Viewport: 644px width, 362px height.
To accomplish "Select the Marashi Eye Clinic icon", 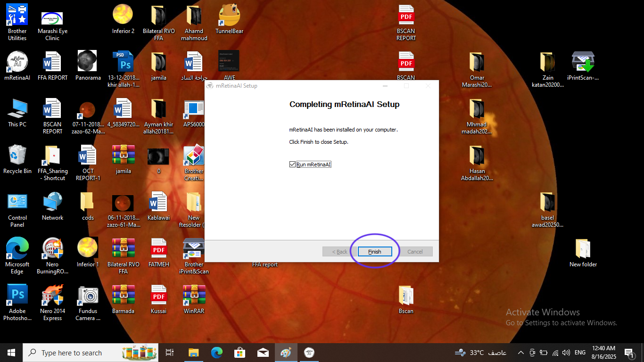I will point(52,18).
